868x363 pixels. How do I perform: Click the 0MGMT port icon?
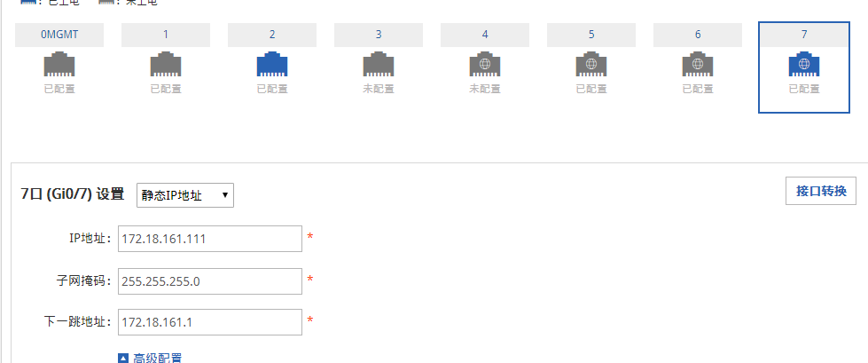59,65
